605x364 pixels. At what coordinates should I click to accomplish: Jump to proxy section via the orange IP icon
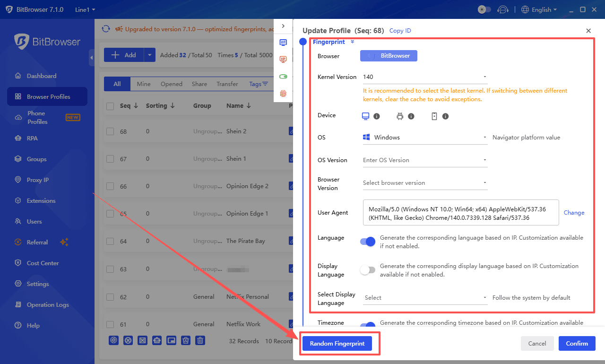[x=283, y=59]
